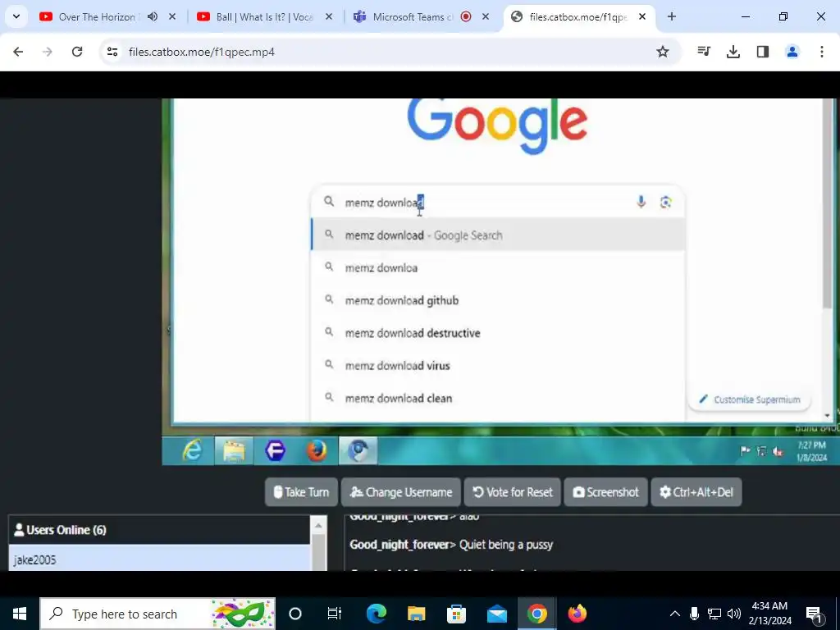The image size is (840, 630).
Task: Select the files.catbox.moe tab
Action: tap(578, 17)
